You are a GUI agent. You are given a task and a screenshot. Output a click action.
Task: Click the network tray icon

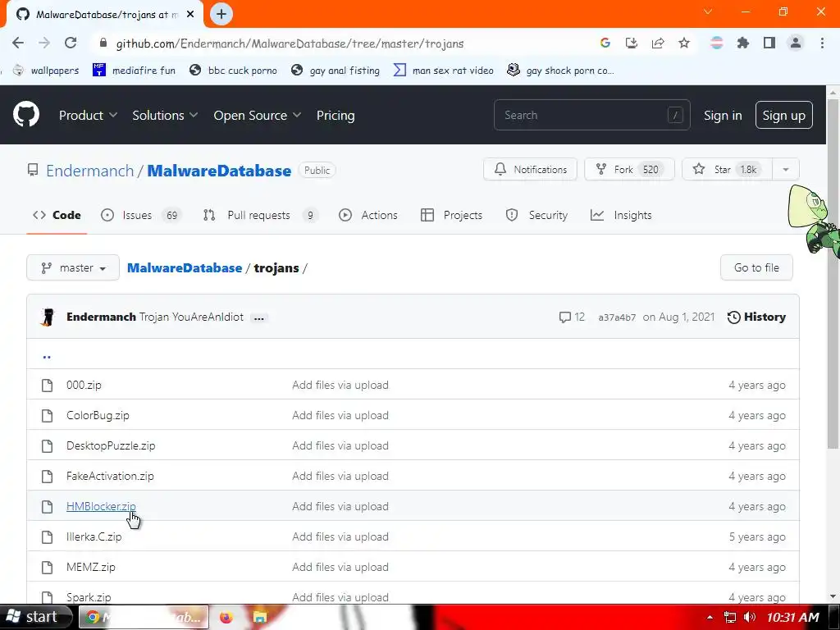(729, 617)
